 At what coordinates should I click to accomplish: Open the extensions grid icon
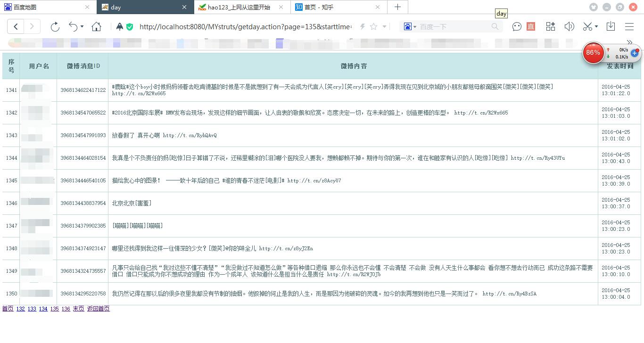click(x=550, y=26)
